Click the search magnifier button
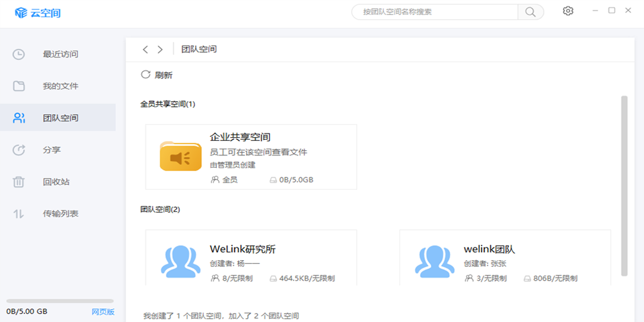This screenshot has width=644, height=322. [530, 12]
